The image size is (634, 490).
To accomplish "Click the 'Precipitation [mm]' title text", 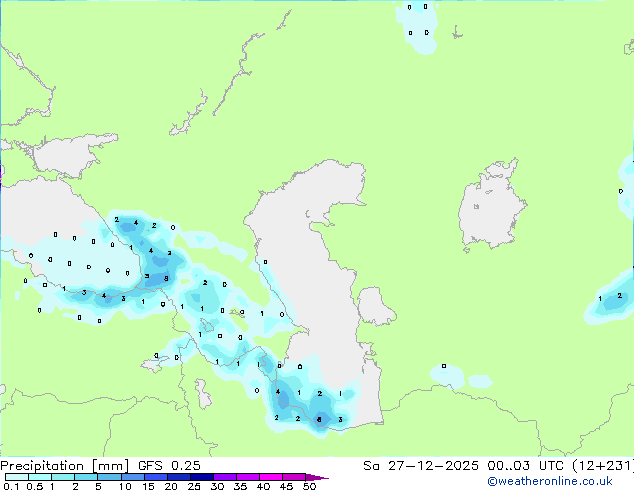I will pos(65,466).
